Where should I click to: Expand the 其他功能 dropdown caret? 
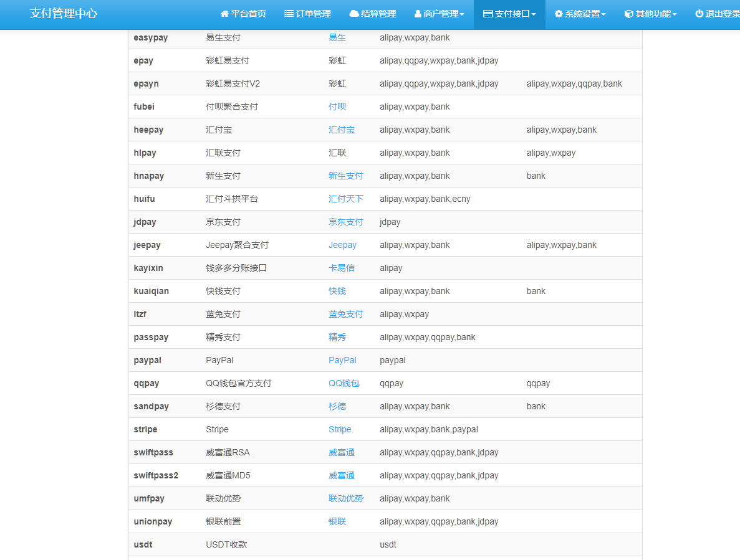(675, 14)
